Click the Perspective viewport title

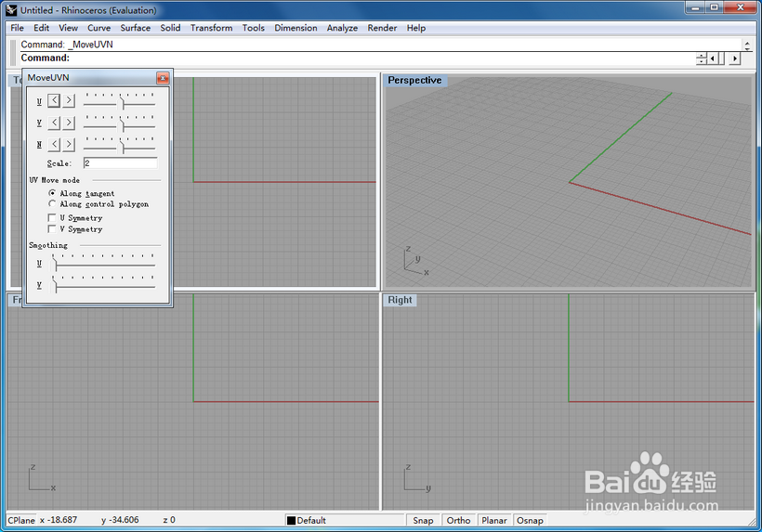(414, 80)
